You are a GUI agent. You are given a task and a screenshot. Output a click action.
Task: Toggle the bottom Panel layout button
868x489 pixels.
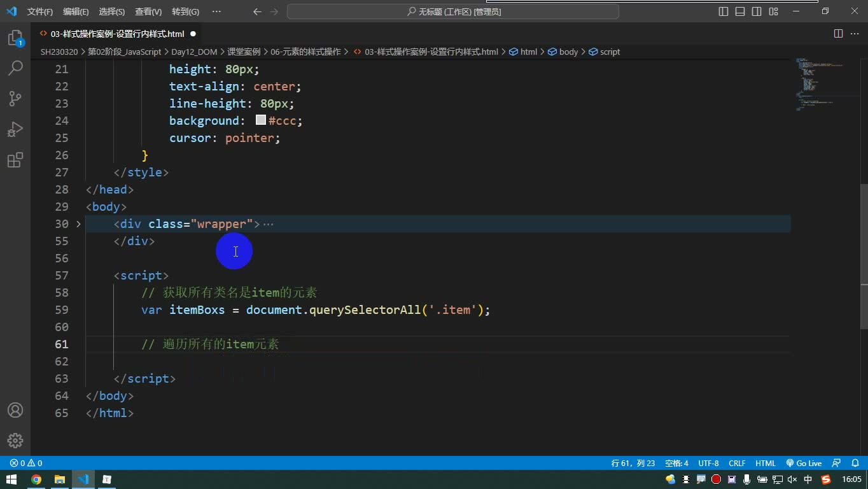[x=740, y=11]
